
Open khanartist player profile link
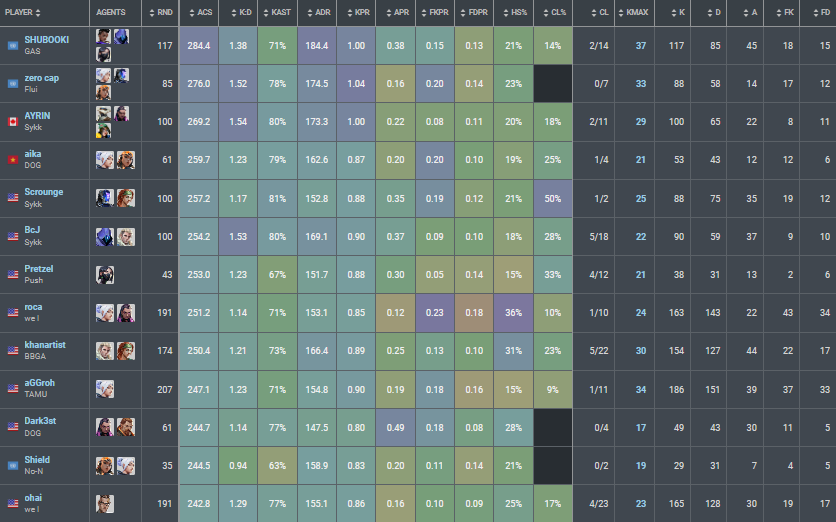(45, 345)
